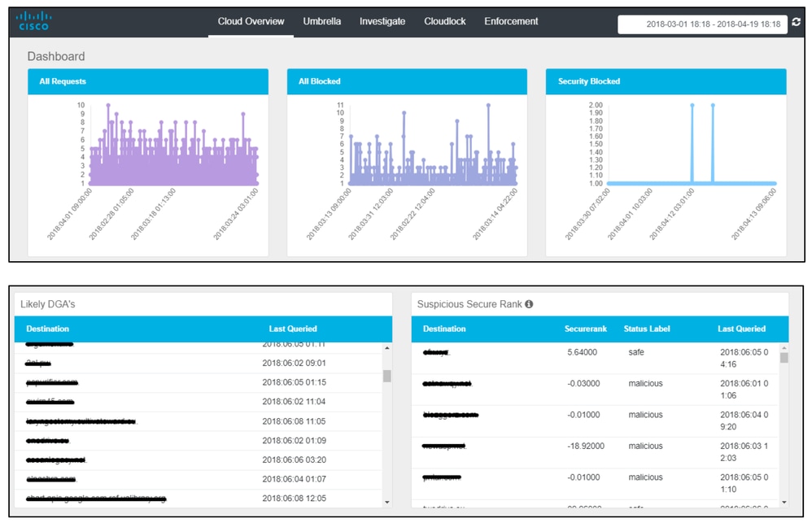
Task: Select the row queried 2018:06:08 12:05
Action: (199, 499)
